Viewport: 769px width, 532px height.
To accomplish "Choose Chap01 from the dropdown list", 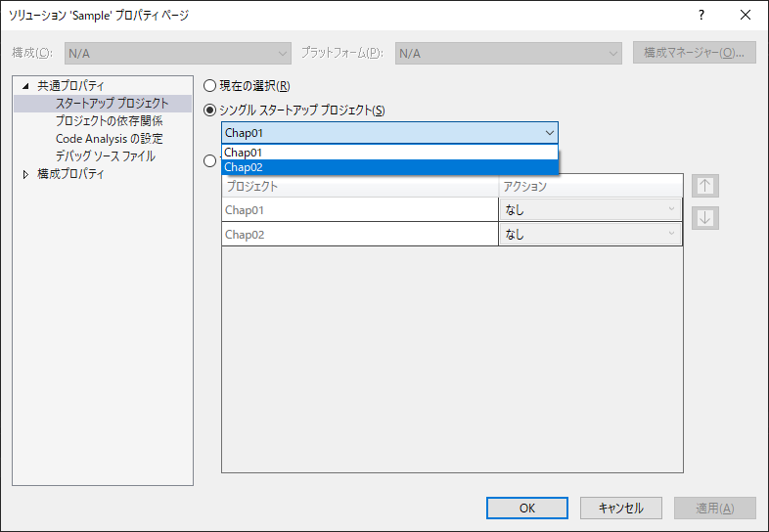I will click(x=389, y=153).
